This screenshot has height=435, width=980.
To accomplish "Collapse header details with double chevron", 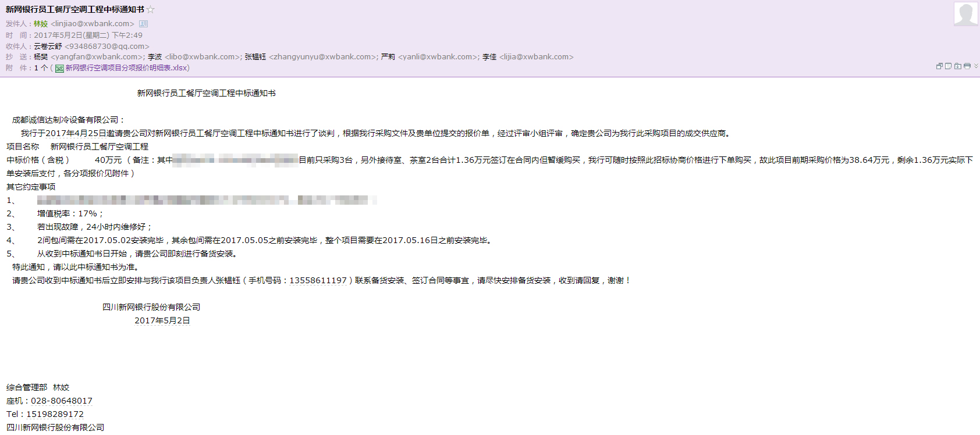I will [977, 66].
